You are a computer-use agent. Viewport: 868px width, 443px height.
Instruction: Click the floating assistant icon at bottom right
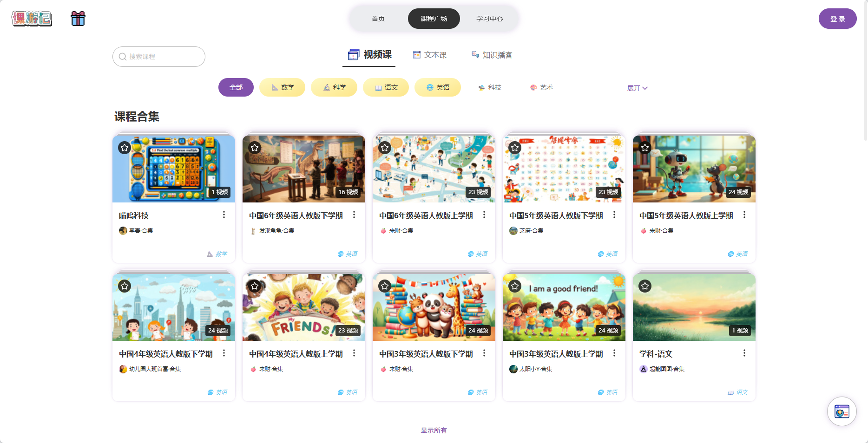pos(842,411)
